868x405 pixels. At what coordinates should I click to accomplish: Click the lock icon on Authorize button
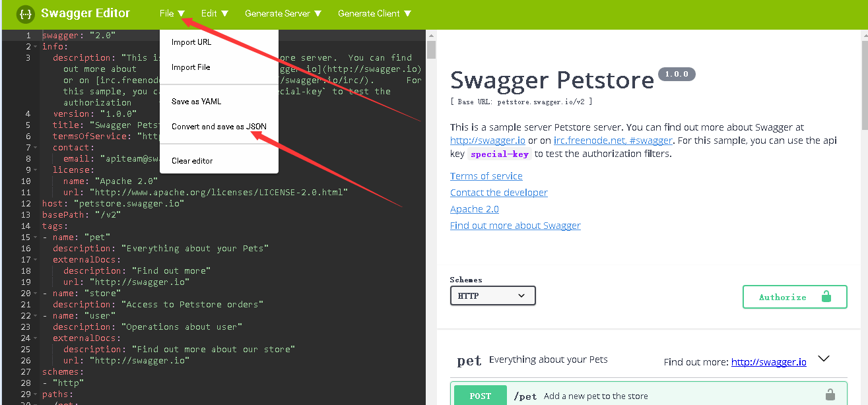click(826, 297)
